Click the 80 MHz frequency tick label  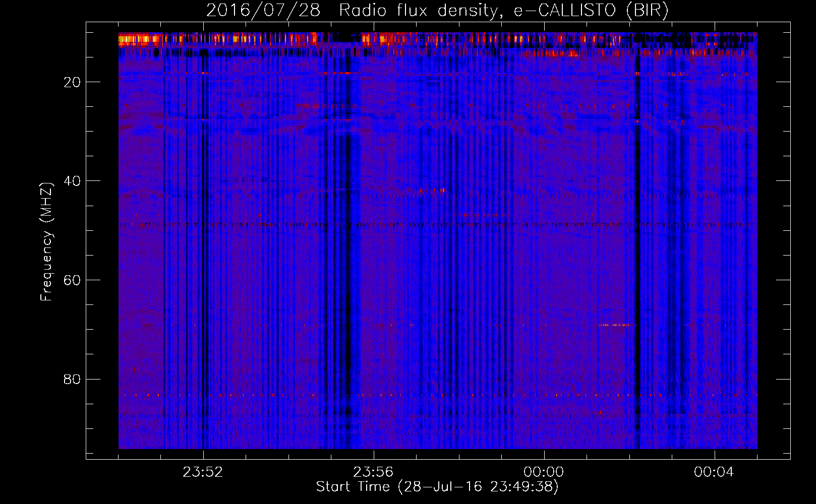coord(72,379)
